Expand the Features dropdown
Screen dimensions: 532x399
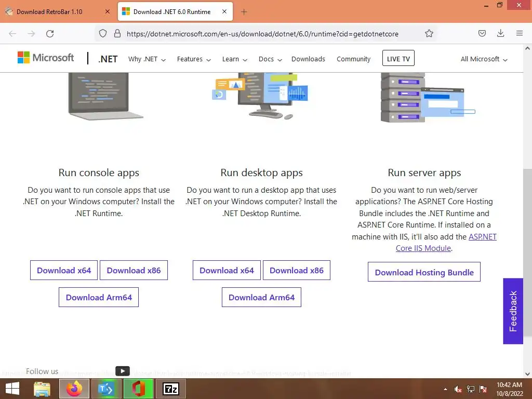click(x=194, y=59)
